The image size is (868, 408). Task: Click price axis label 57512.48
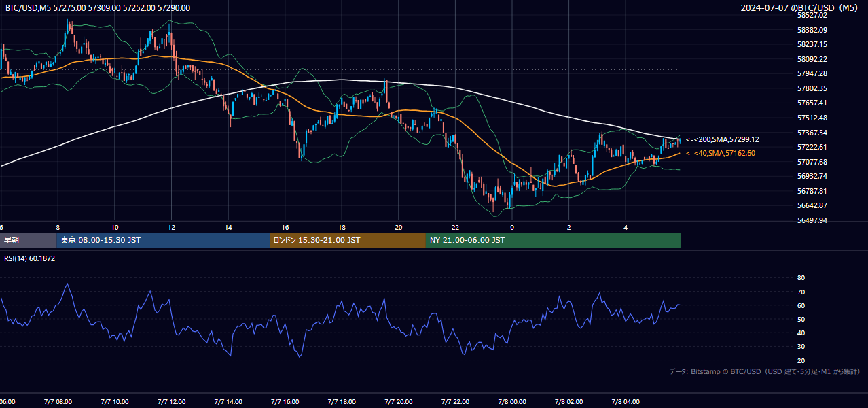pos(812,118)
